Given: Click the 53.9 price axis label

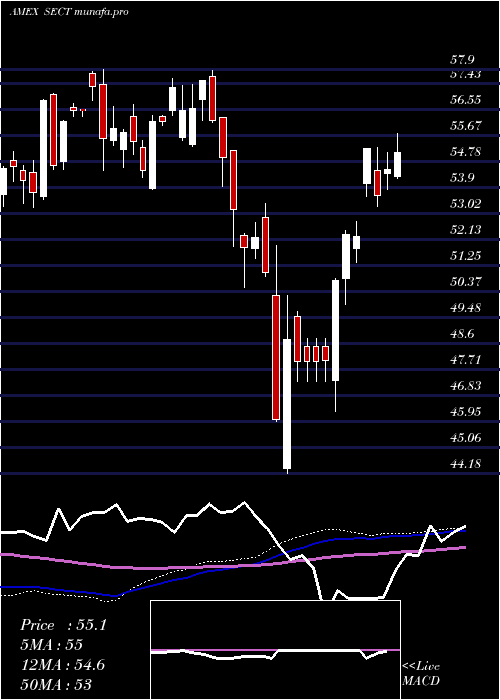Looking at the screenshot, I should [x=462, y=178].
